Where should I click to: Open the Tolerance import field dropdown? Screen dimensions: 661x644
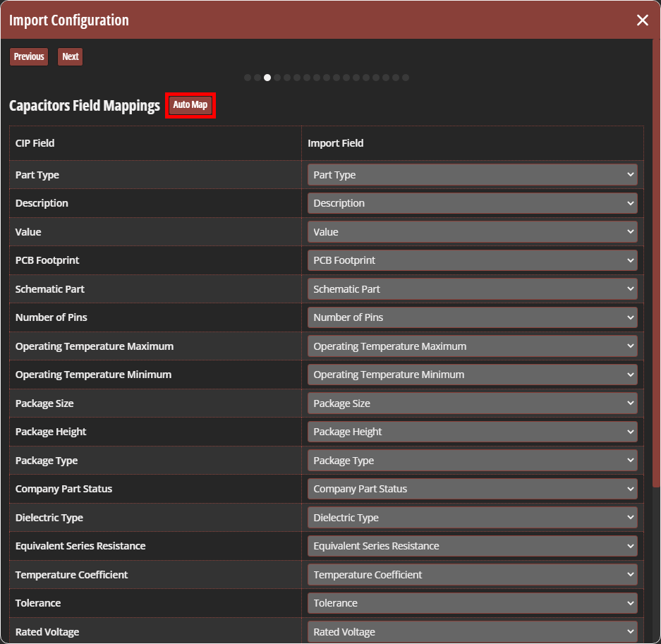(471, 603)
